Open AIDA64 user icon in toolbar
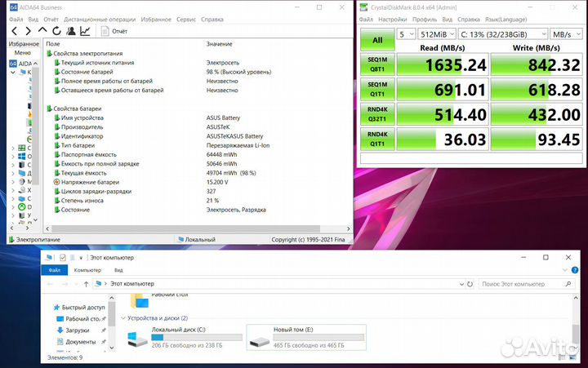This screenshot has width=588, height=368. point(71,31)
